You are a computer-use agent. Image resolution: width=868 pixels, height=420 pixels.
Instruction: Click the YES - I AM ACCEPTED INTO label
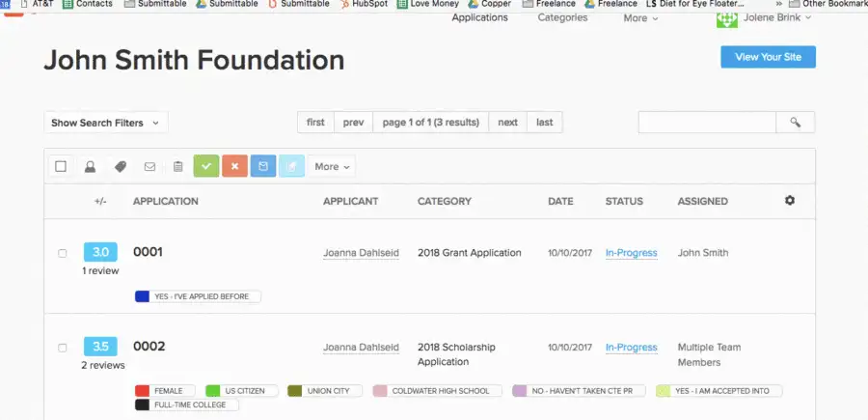point(719,391)
